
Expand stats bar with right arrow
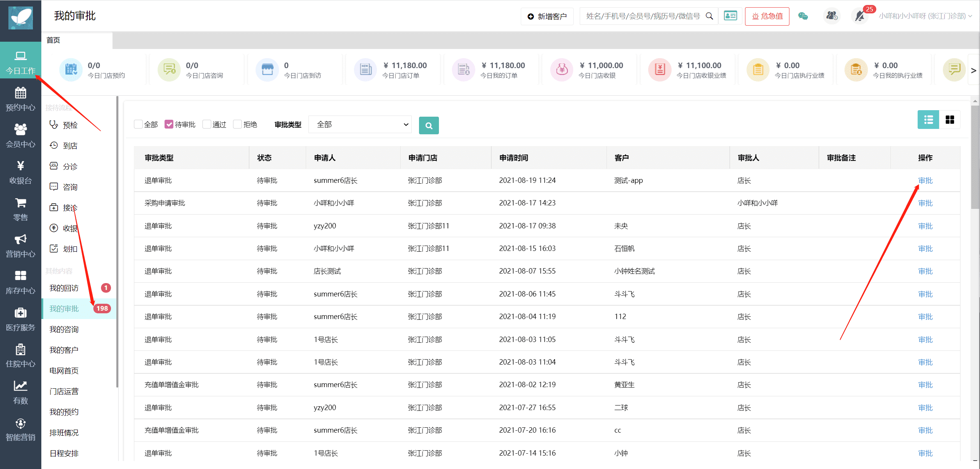[x=973, y=70]
